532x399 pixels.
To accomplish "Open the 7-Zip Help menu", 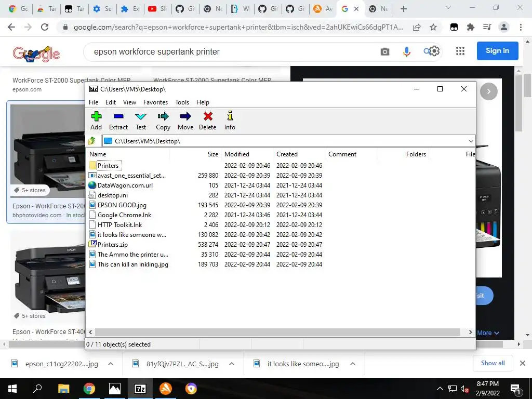I will click(x=203, y=102).
